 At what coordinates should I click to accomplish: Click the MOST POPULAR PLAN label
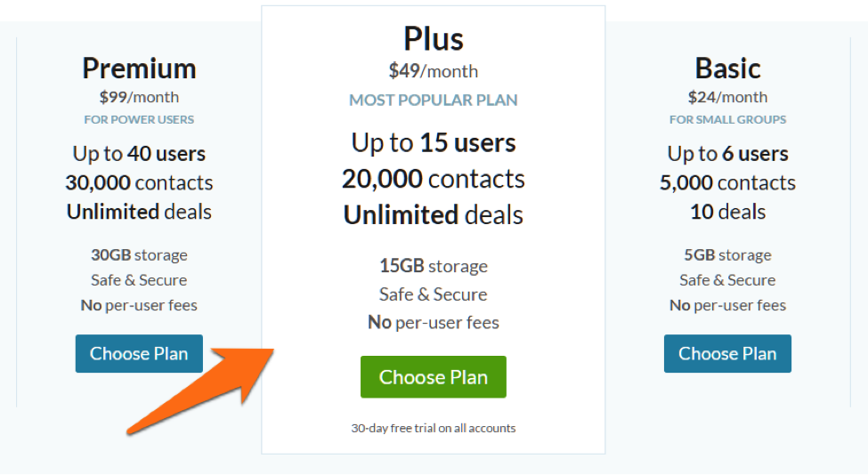click(x=434, y=100)
